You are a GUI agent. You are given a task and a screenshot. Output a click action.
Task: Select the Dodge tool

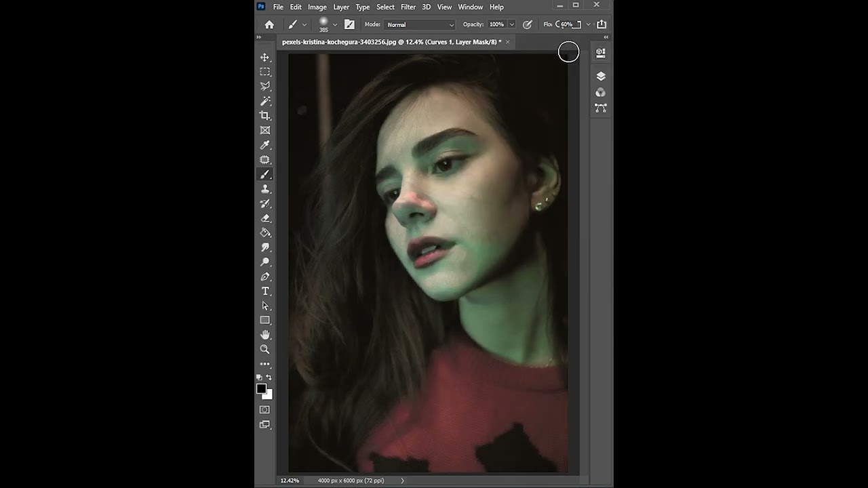coord(265,262)
